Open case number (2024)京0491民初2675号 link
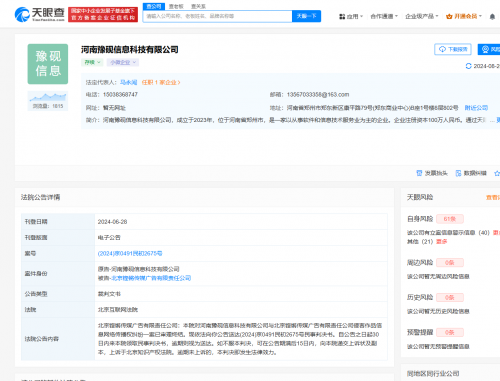500x381 pixels. click(130, 253)
